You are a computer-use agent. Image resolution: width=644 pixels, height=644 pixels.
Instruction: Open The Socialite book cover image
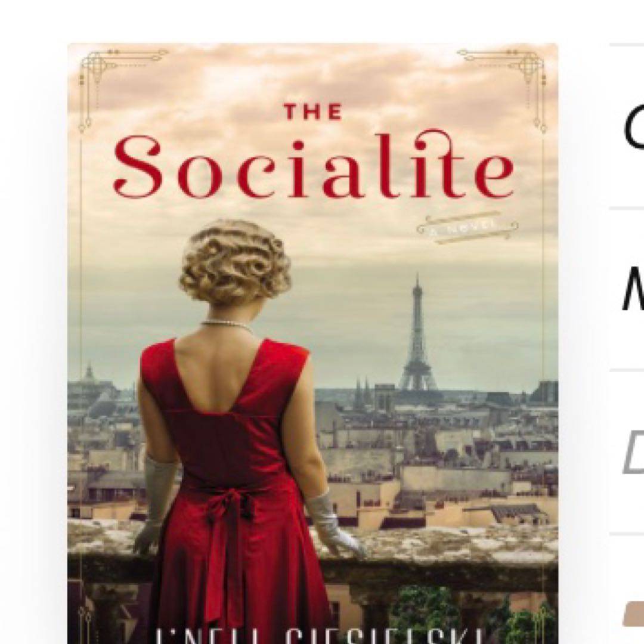click(312, 343)
